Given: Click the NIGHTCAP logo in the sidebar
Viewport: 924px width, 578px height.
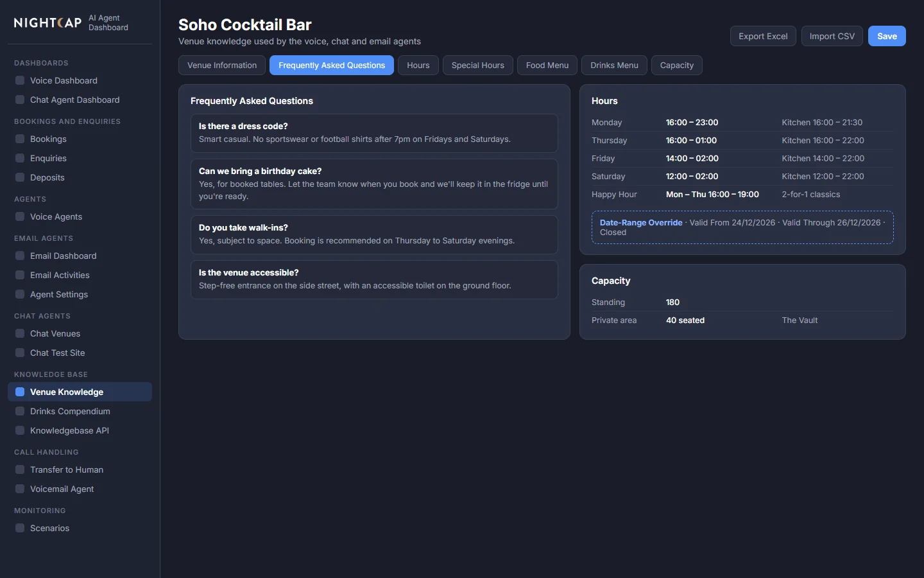Looking at the screenshot, I should click(48, 23).
